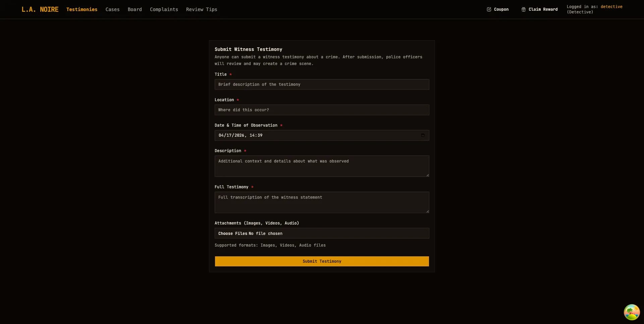This screenshot has height=324, width=644.
Task: Click the Description resize handle
Action: click(x=427, y=175)
